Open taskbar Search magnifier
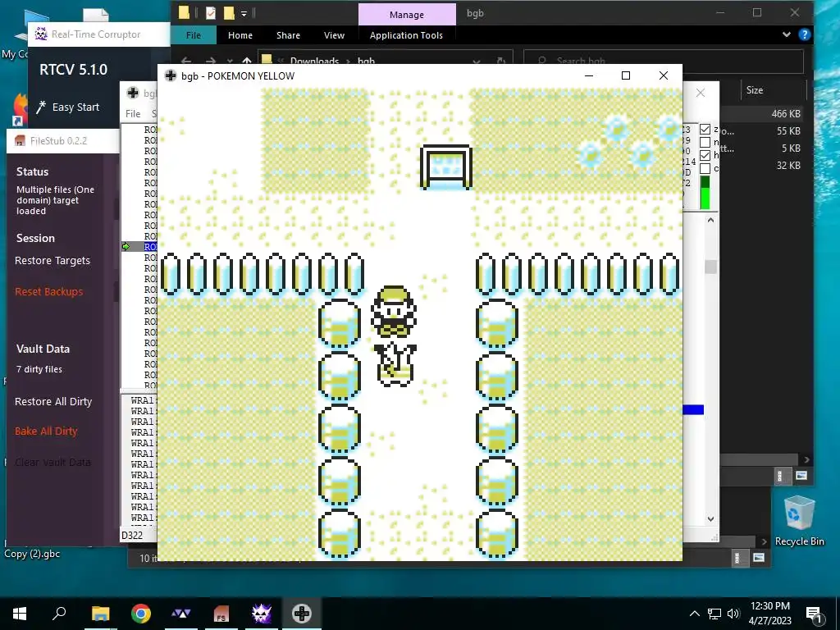This screenshot has height=630, width=840. pyautogui.click(x=59, y=614)
